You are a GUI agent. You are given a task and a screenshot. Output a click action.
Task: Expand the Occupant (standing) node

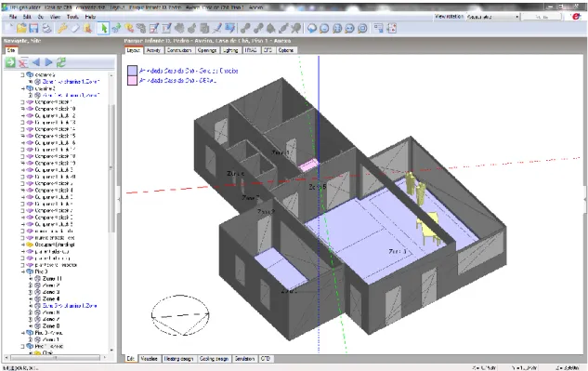23,245
